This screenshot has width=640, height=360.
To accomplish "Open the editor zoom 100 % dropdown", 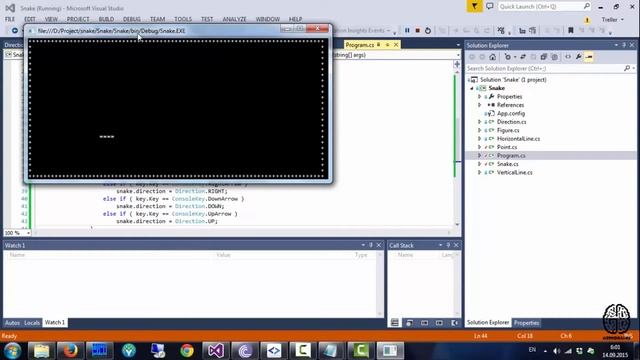I will click(x=28, y=233).
